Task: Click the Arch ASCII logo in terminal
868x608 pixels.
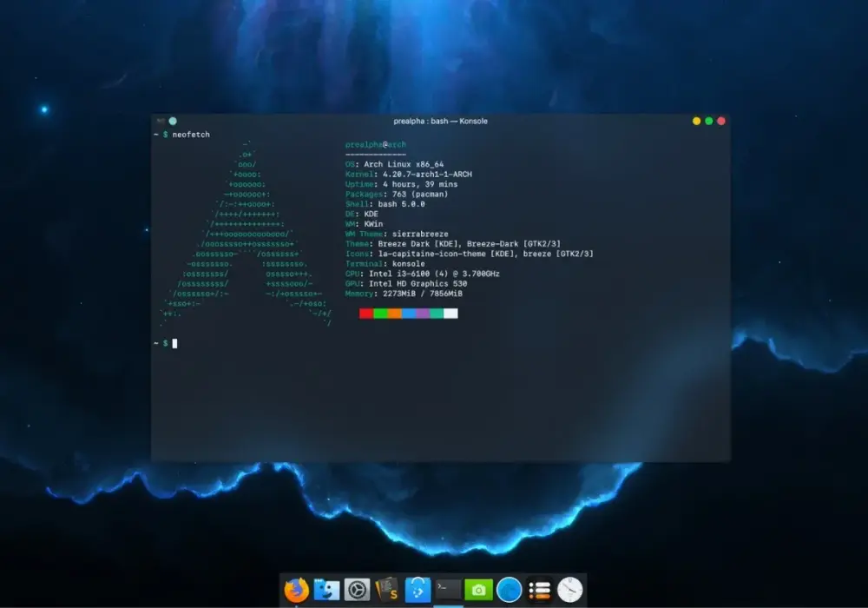Action: [246, 235]
